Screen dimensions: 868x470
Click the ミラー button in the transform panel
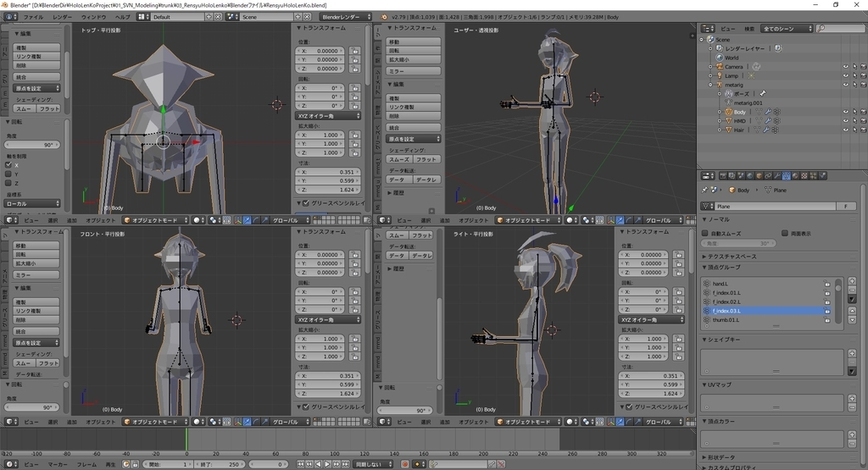point(37,275)
